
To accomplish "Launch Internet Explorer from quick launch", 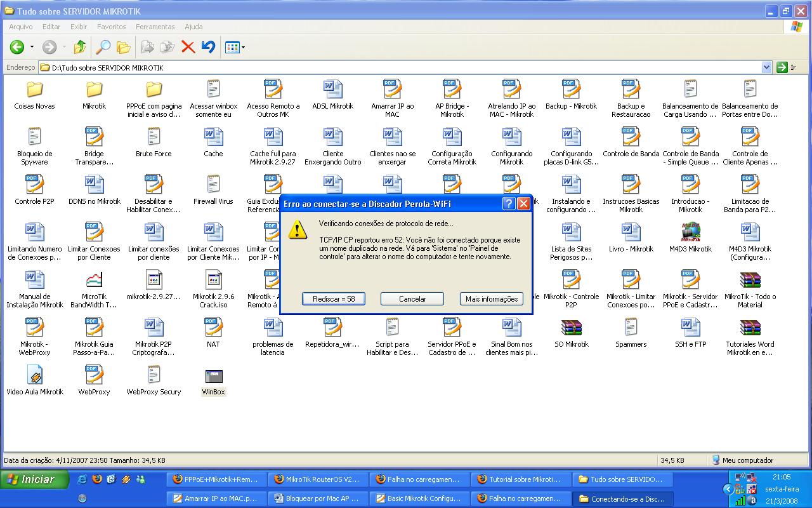I will point(82,479).
